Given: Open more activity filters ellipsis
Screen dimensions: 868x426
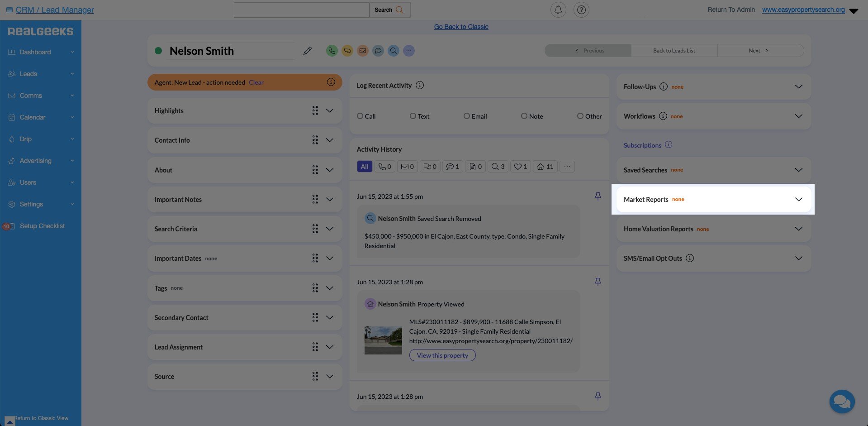Looking at the screenshot, I should pyautogui.click(x=567, y=167).
